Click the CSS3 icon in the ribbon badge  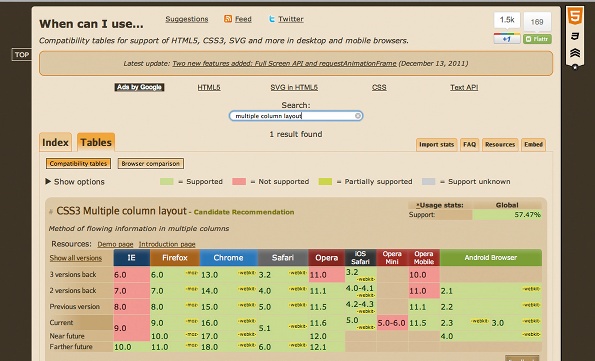pos(575,36)
